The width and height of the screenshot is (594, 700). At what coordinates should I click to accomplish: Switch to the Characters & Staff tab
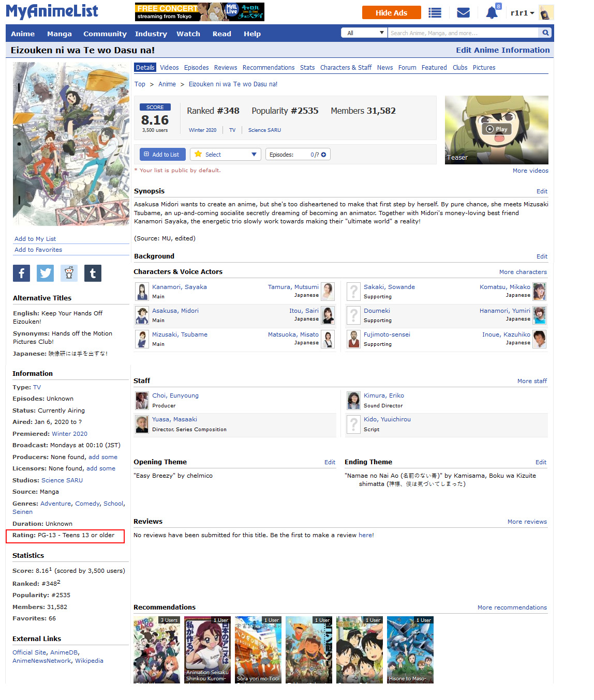pos(346,68)
